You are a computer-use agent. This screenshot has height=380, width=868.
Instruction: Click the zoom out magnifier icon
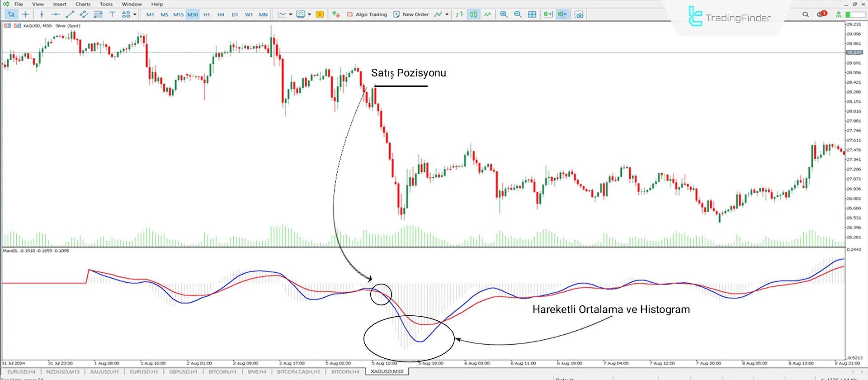pyautogui.click(x=518, y=14)
